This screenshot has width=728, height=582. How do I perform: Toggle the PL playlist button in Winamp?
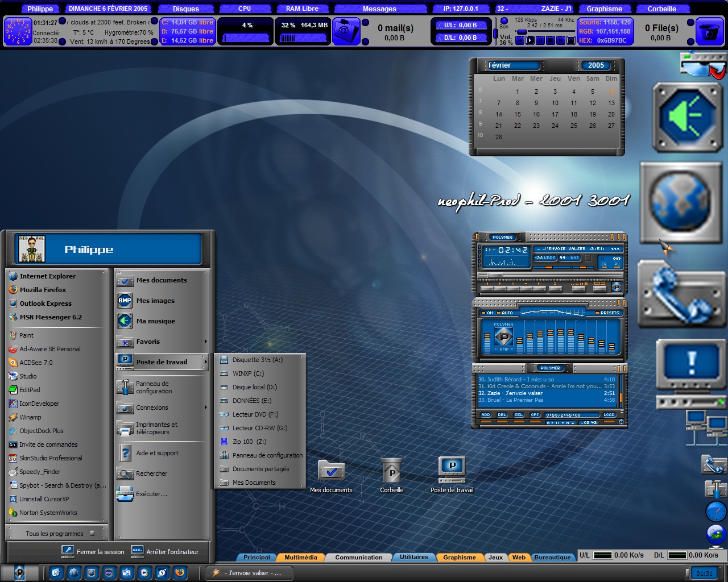617,264
